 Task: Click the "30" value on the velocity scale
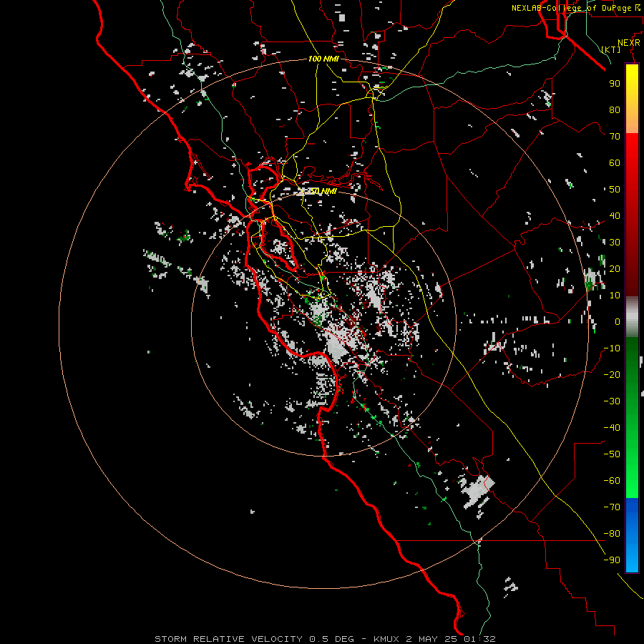pyautogui.click(x=615, y=243)
